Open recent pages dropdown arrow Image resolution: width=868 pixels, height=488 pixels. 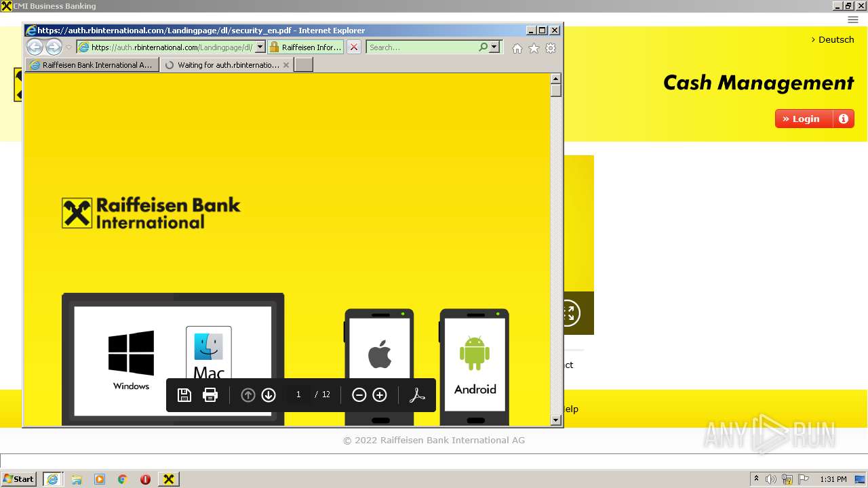point(68,47)
